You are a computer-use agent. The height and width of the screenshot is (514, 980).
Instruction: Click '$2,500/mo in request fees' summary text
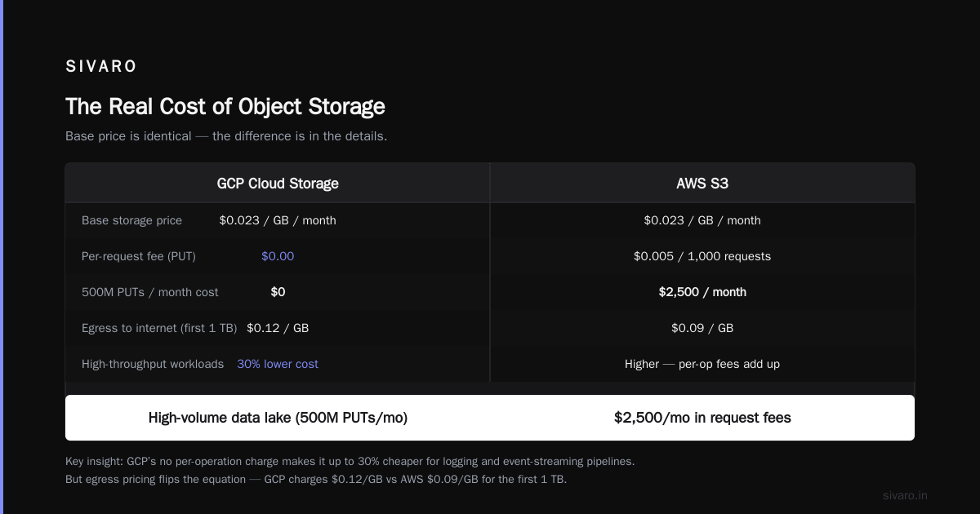702,418
